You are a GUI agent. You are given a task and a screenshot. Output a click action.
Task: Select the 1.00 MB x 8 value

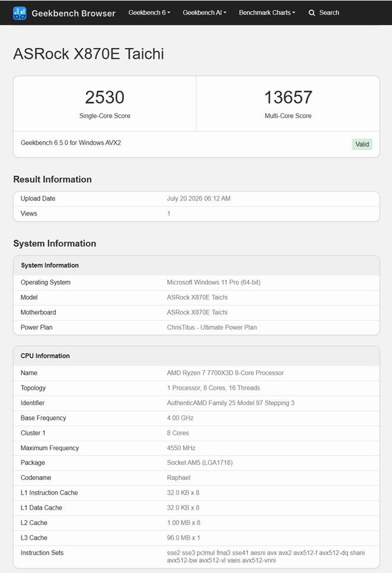pos(184,523)
